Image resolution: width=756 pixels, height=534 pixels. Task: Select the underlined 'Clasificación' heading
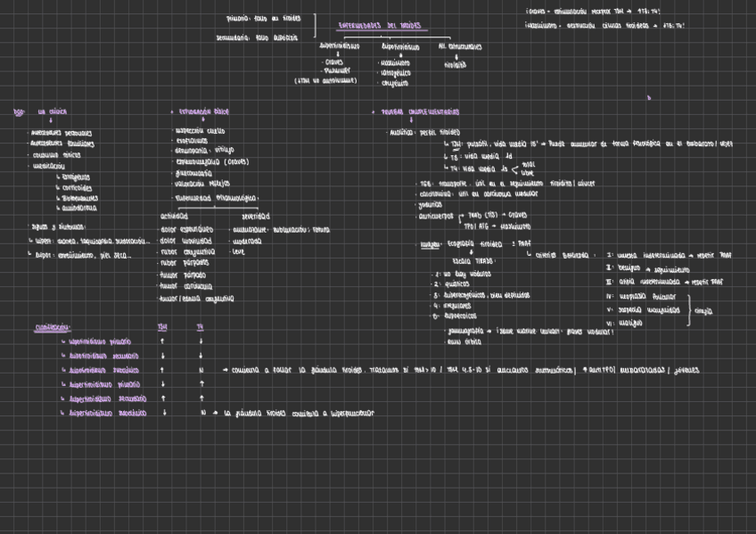click(x=53, y=327)
